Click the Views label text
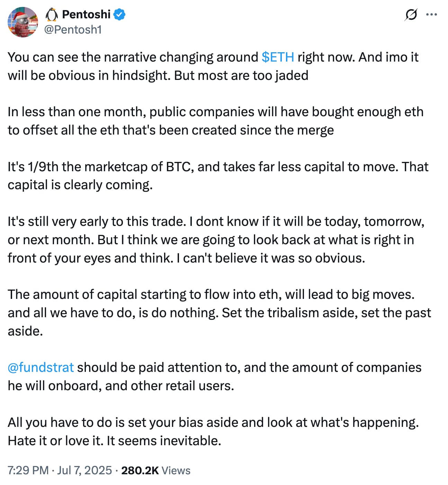Image resolution: width=448 pixels, height=485 pixels. click(176, 470)
